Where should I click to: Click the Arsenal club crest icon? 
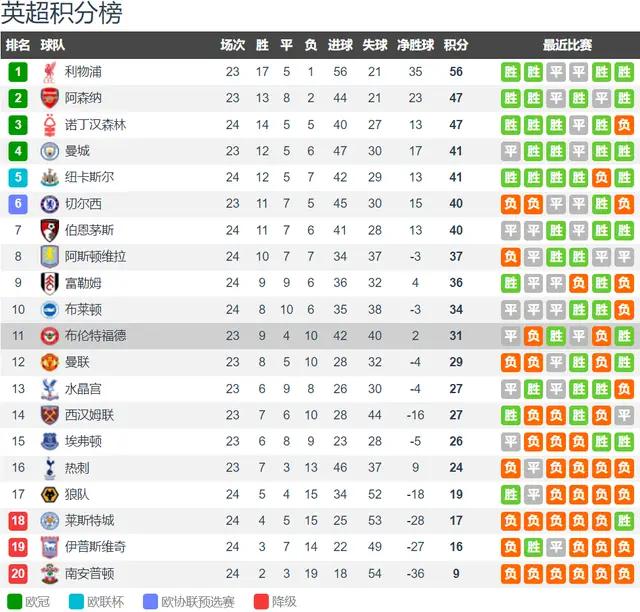pyautogui.click(x=48, y=98)
